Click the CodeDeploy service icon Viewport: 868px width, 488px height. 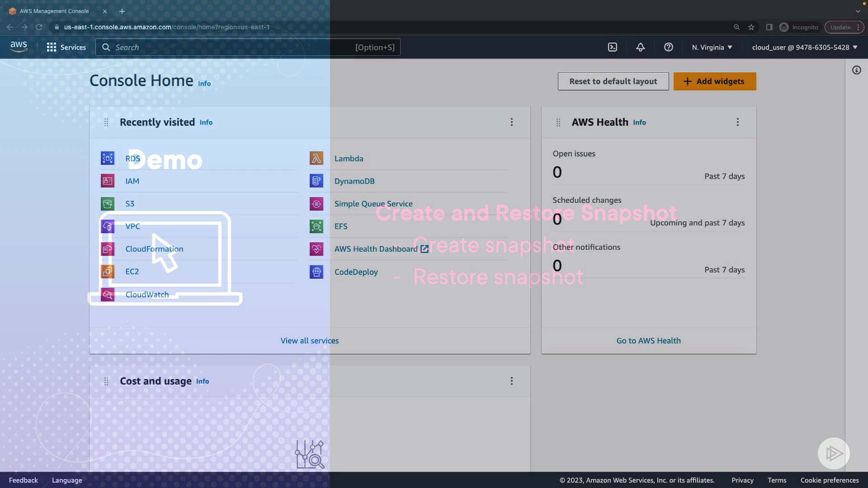click(316, 272)
